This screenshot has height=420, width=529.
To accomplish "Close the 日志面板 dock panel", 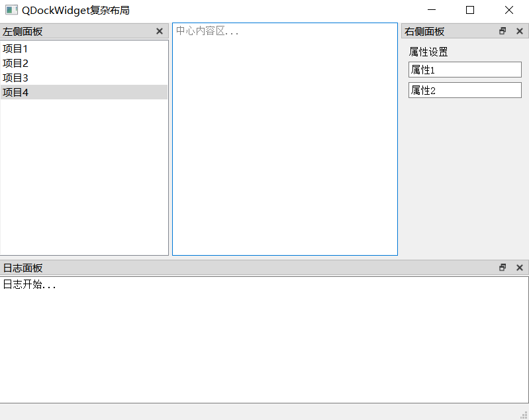I will 520,268.
